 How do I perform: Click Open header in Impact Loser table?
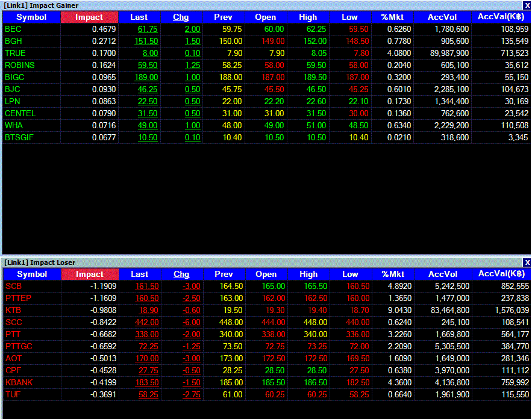pos(266,275)
